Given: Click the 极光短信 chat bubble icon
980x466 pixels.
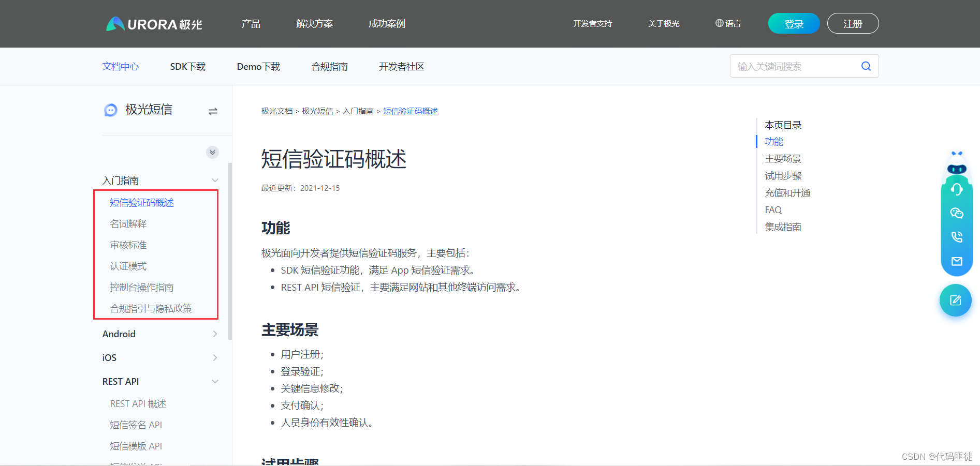Looking at the screenshot, I should (x=111, y=110).
